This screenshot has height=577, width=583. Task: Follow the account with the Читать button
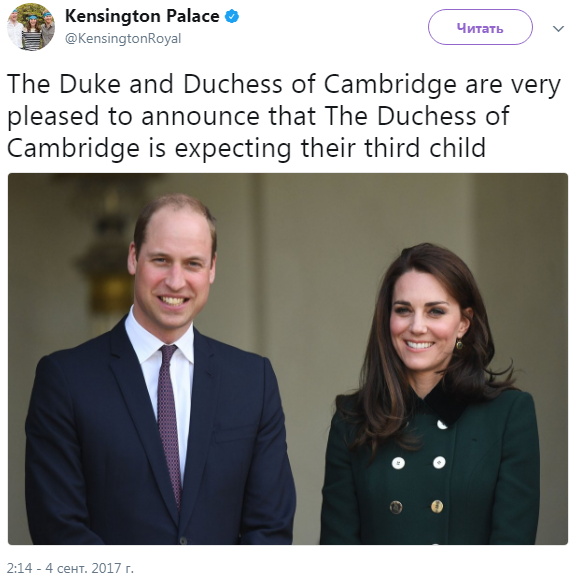tap(480, 28)
